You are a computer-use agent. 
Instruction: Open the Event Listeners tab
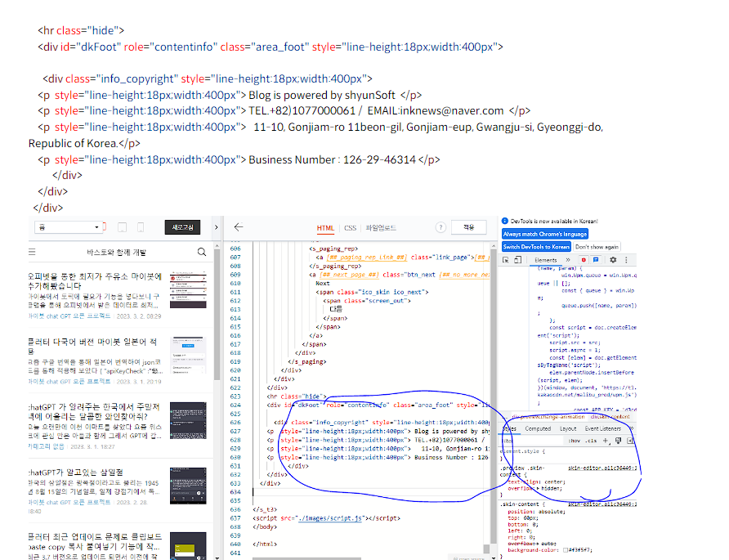(602, 428)
